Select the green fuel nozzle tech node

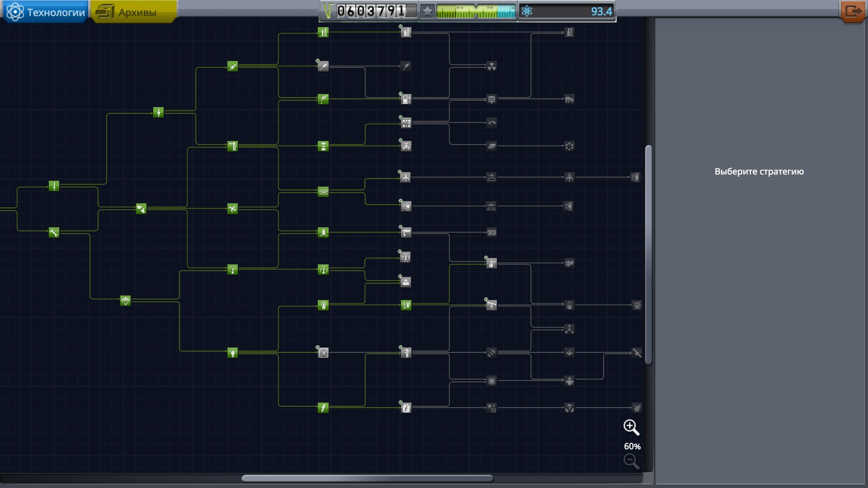pos(323,99)
